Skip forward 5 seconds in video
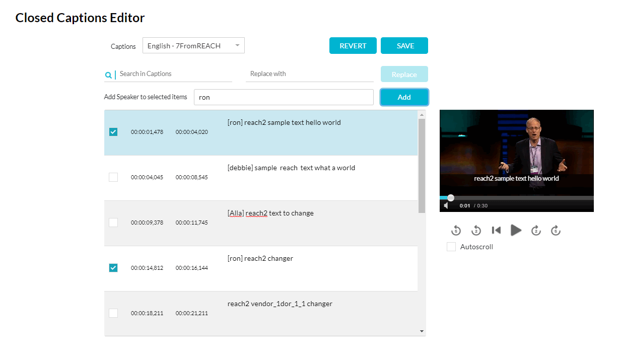 tap(556, 231)
